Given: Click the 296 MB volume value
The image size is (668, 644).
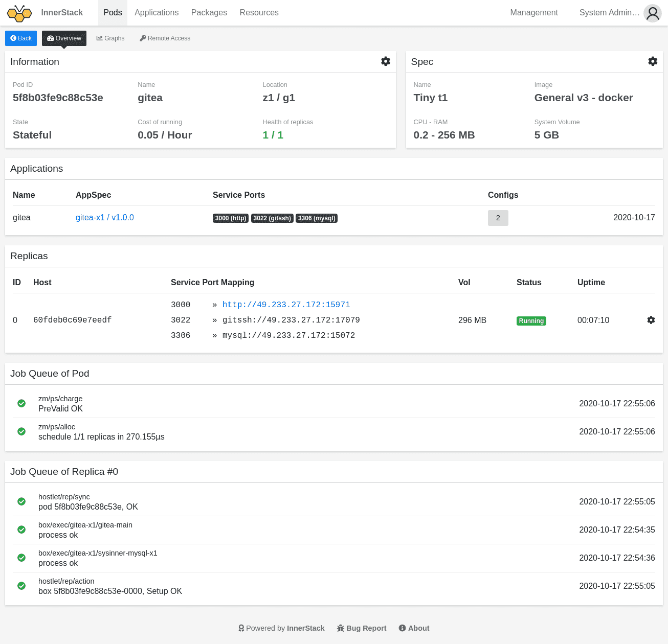Looking at the screenshot, I should click(472, 320).
